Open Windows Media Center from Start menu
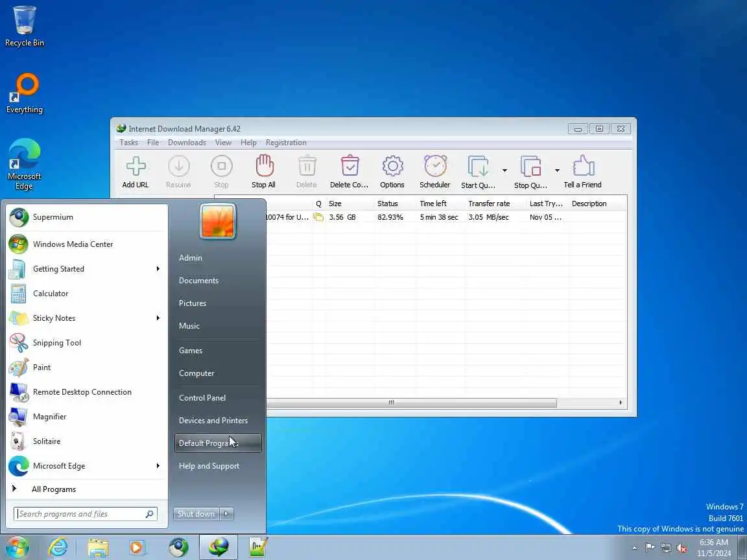 coord(87,244)
